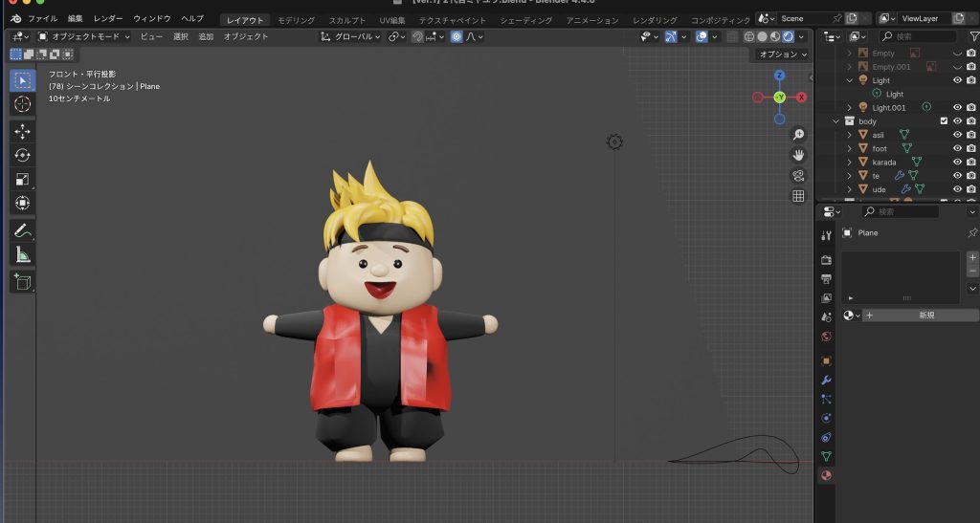Switch to orthographic grid view toggle
The width and height of the screenshot is (980, 523).
pyautogui.click(x=798, y=196)
